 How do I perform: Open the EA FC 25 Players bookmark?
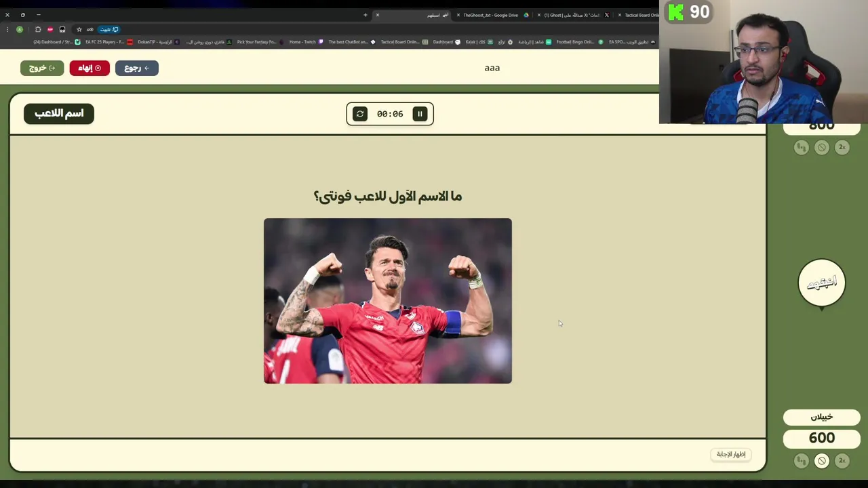coord(109,42)
